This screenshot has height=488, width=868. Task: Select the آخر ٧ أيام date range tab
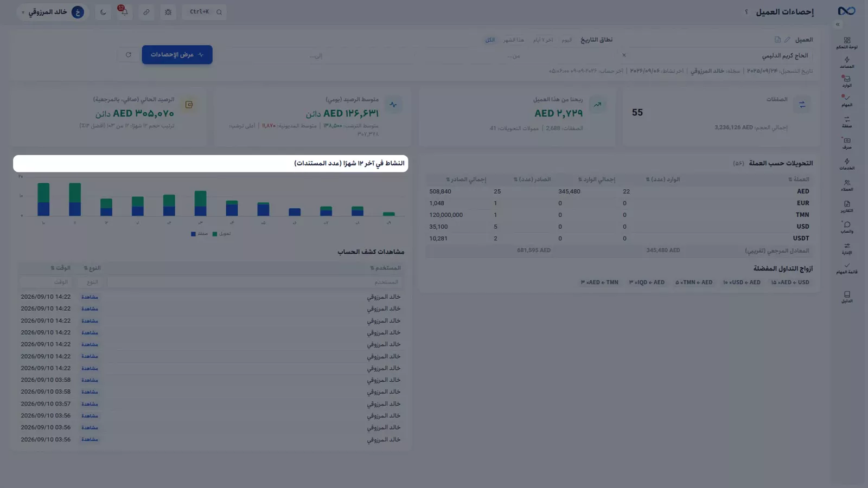tap(543, 40)
